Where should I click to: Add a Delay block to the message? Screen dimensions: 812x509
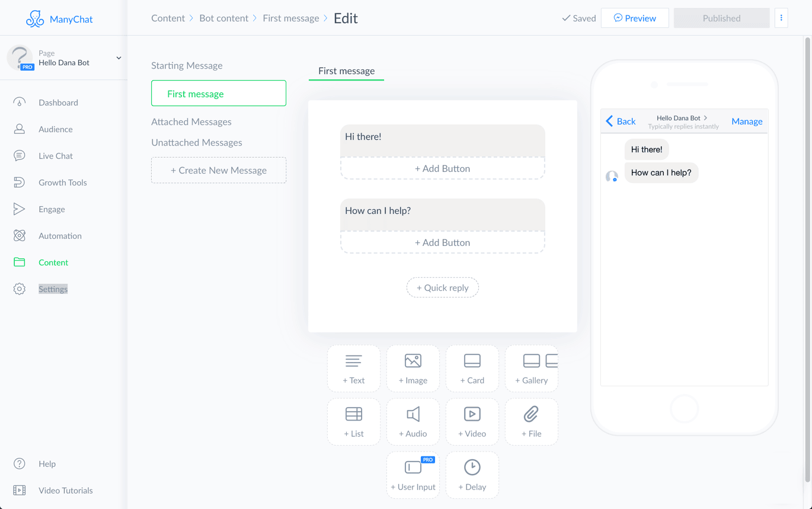(x=472, y=475)
